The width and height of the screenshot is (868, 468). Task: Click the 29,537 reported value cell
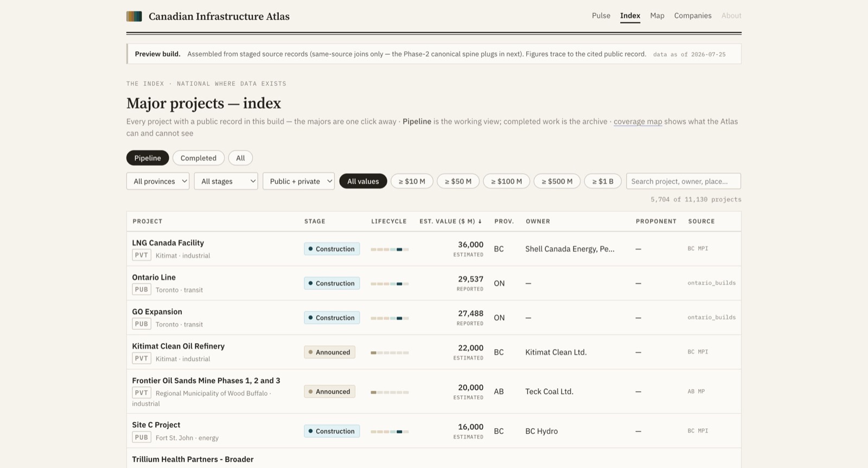point(470,283)
